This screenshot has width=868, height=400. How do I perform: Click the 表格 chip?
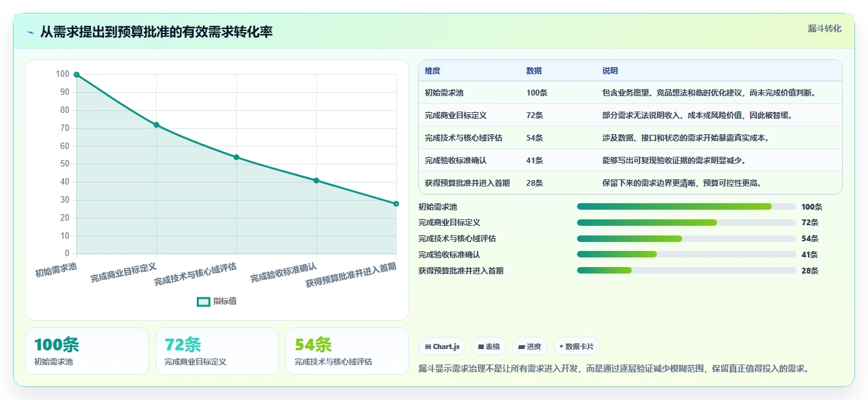[489, 346]
